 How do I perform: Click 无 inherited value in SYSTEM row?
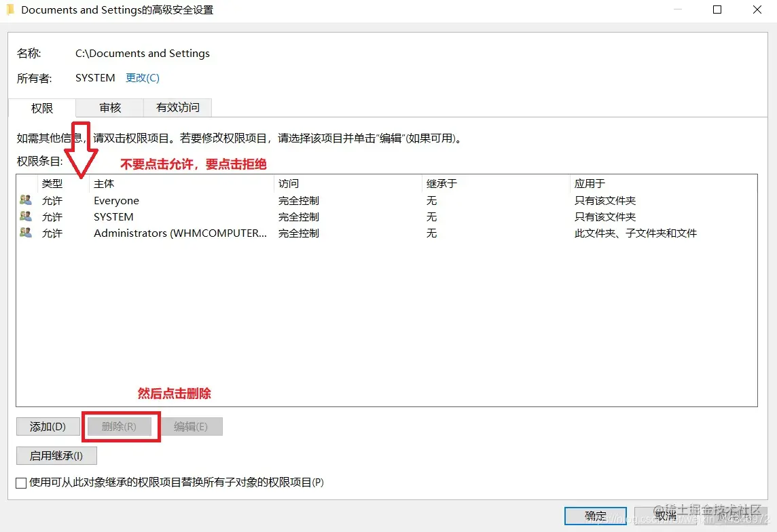[431, 216]
